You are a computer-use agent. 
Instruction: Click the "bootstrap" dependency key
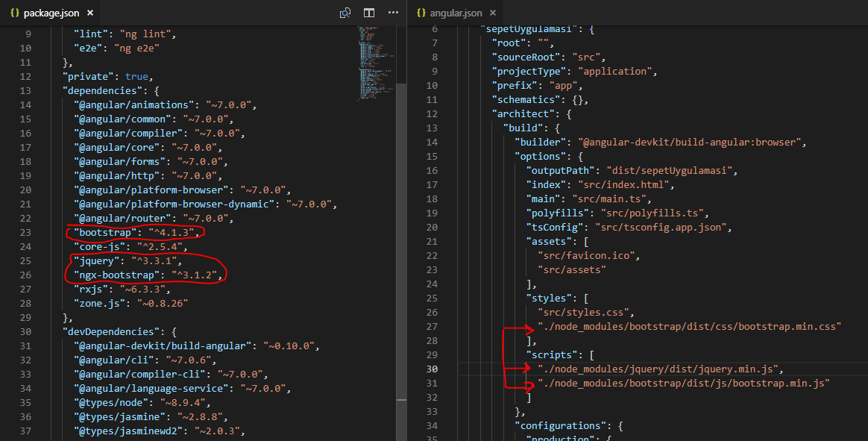pos(105,233)
